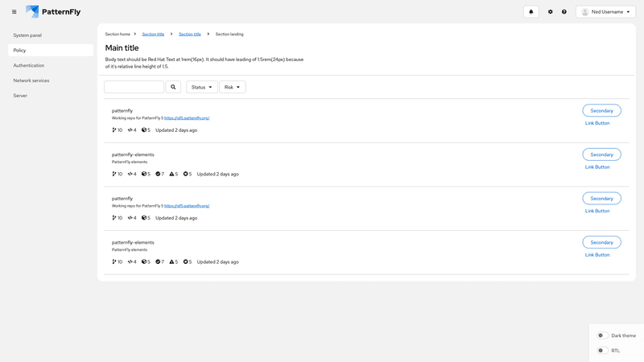The image size is (644, 362).
Task: Click cube icon in lower patternfly row
Action: point(144,218)
